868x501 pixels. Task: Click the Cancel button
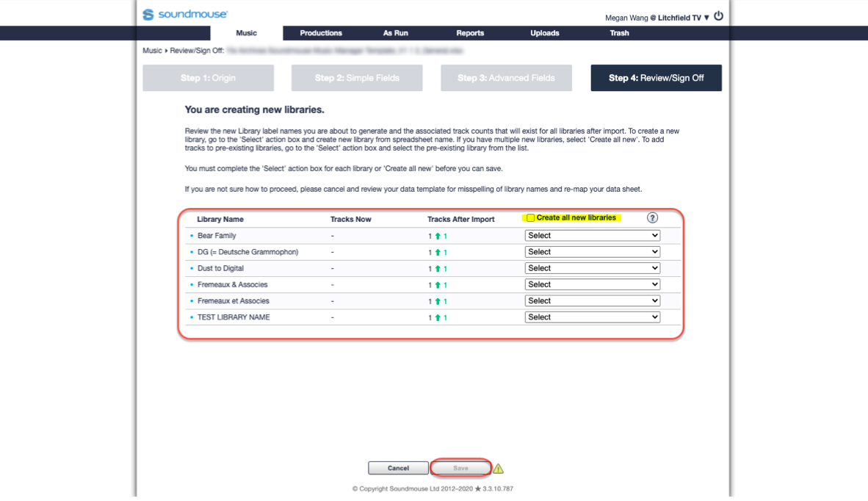point(398,469)
